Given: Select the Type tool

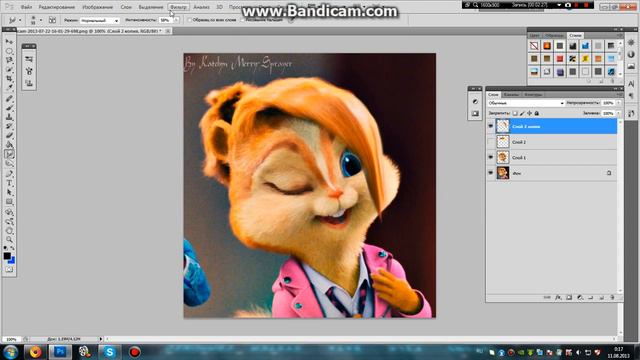Looking at the screenshot, I should (9, 183).
